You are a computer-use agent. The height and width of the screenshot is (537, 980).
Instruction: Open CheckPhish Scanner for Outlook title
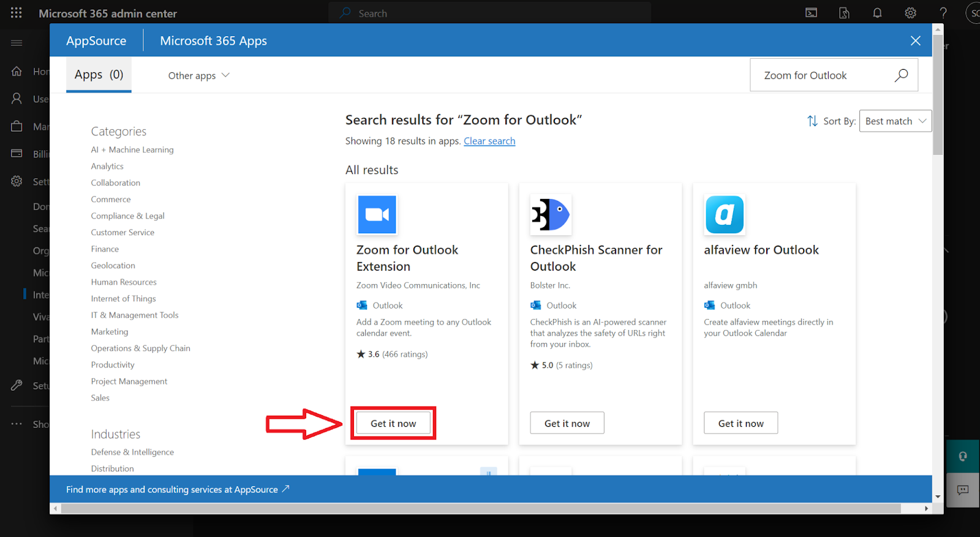coord(596,258)
